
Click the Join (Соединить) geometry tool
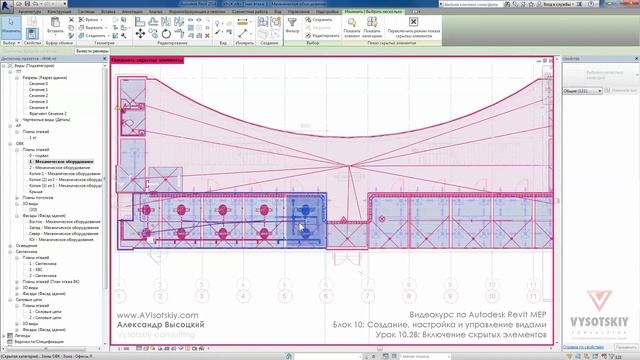click(93, 36)
